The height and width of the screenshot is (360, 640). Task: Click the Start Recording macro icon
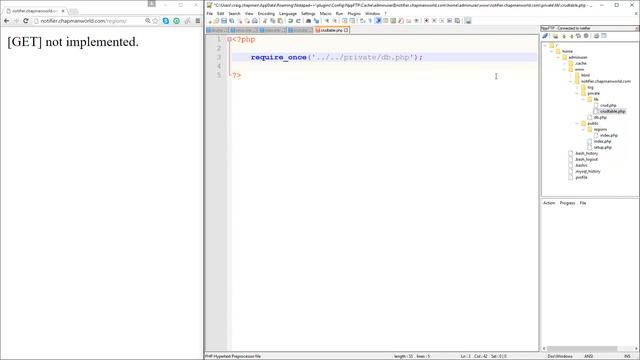pos(427,21)
